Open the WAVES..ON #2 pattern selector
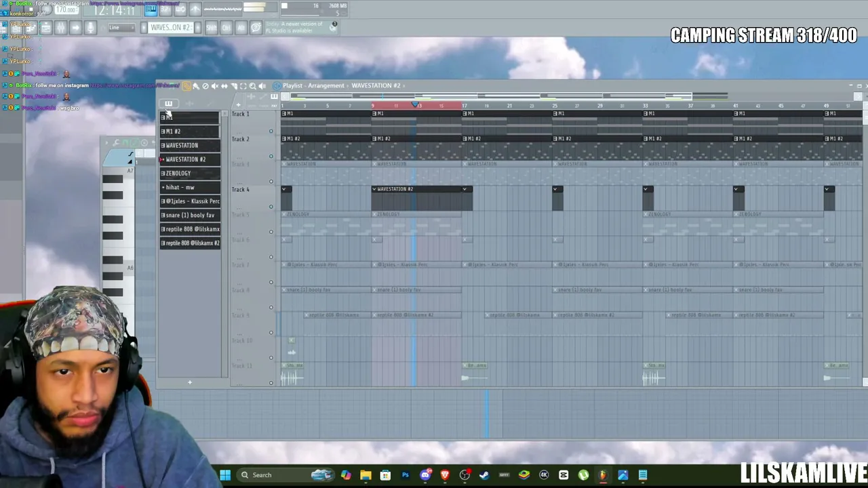Viewport: 868px width, 488px height. (x=170, y=28)
